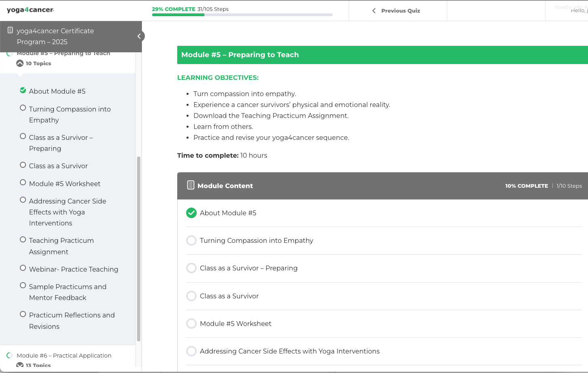Click the circle beside Turning Compassion into Empathy in content
This screenshot has height=373, width=588.
click(191, 240)
